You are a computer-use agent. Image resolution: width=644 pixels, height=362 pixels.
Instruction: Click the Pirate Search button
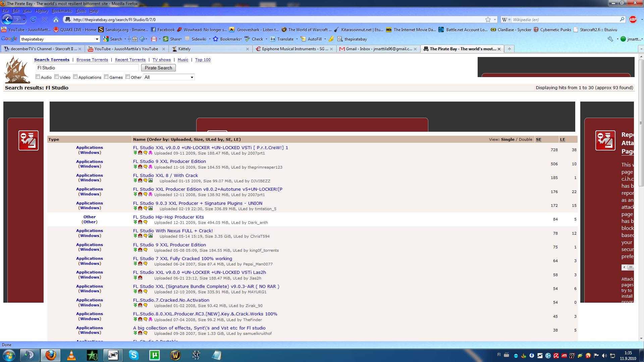click(158, 68)
